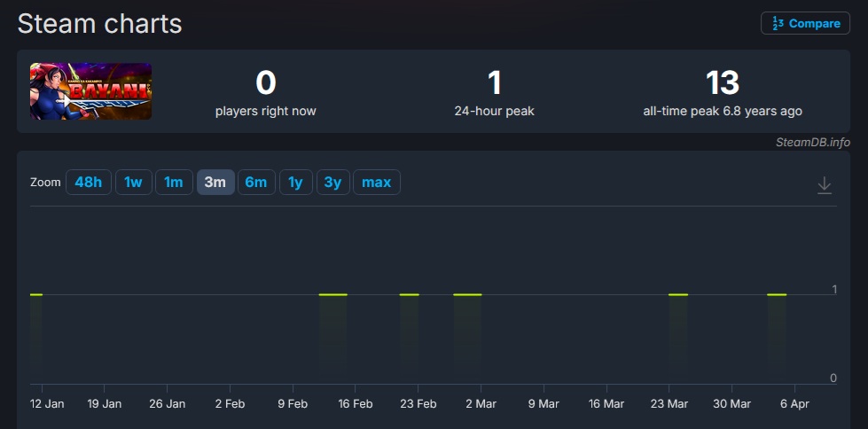Click the all-time peak value 13
The width and height of the screenshot is (868, 429).
point(723,83)
